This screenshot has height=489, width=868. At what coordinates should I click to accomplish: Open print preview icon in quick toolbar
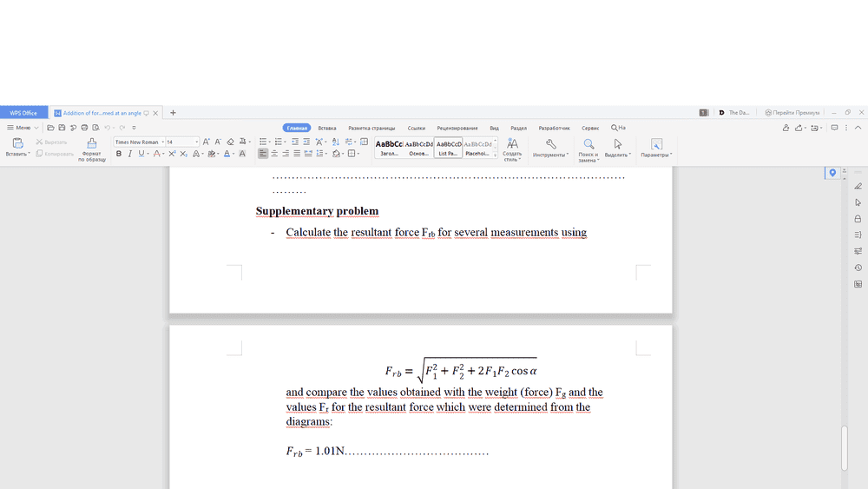pos(95,128)
